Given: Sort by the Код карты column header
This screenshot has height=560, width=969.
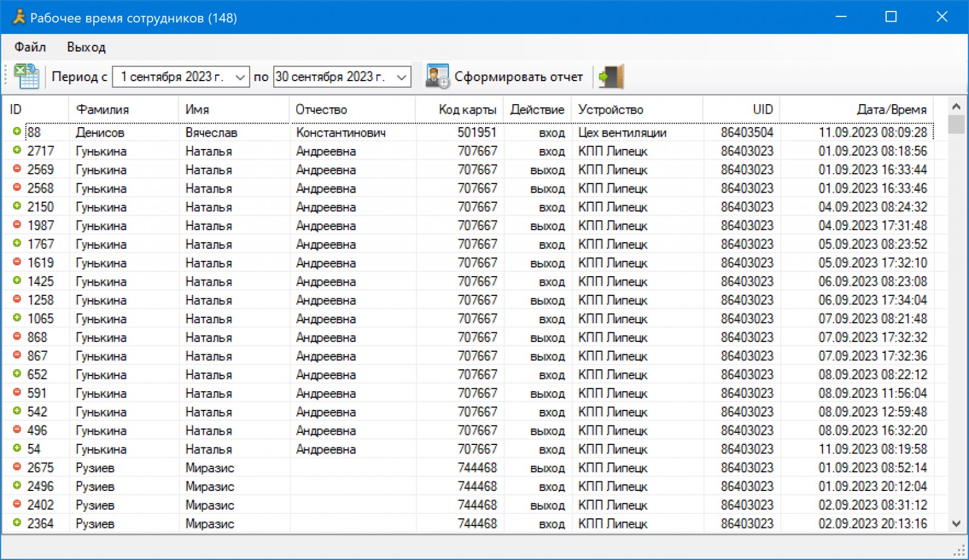Looking at the screenshot, I should tap(460, 110).
